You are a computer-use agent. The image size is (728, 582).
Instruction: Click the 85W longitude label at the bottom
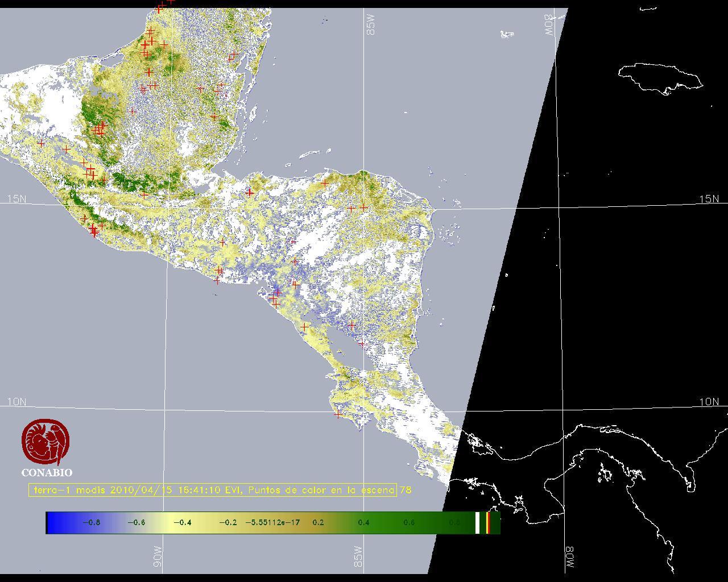point(358,556)
